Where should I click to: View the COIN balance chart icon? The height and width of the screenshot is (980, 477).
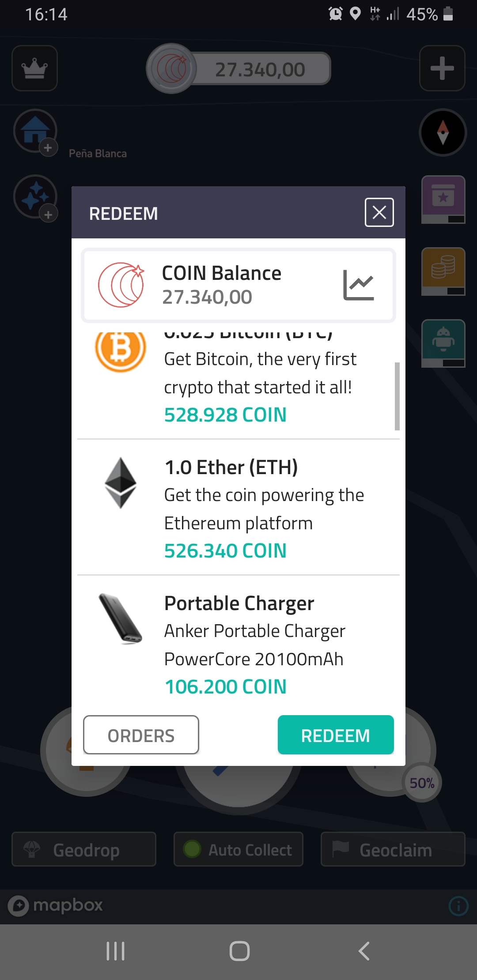point(359,285)
